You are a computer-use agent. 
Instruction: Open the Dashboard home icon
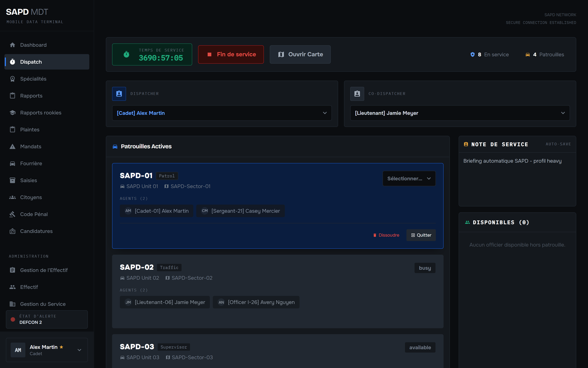click(12, 45)
